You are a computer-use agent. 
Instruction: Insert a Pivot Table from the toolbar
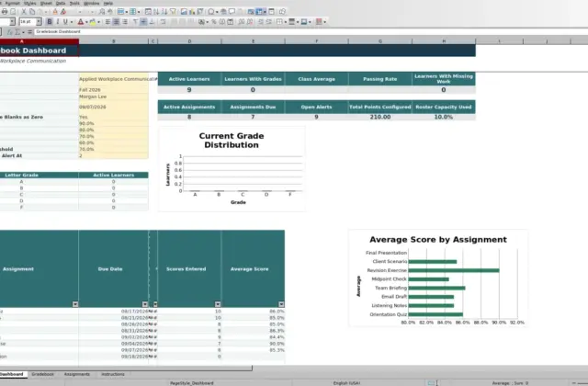coord(200,12)
